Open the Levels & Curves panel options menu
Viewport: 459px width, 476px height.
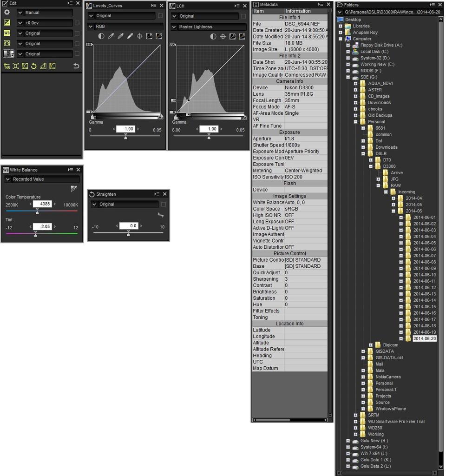tap(153, 6)
